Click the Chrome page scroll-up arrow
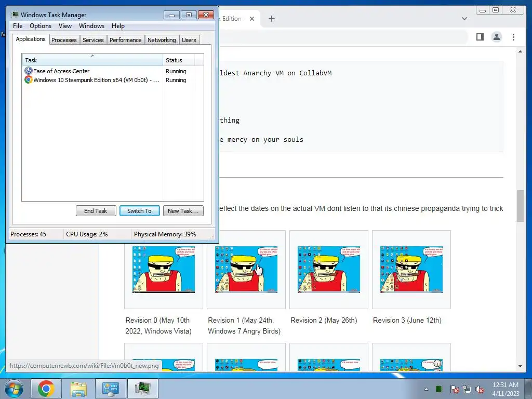Image resolution: width=532 pixels, height=399 pixels. [x=520, y=51]
